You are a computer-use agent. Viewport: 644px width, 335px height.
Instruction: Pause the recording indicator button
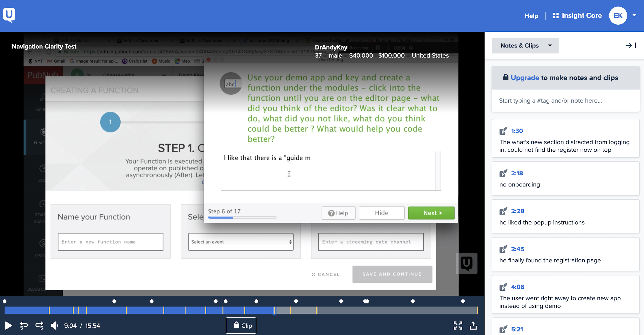[x=378, y=47]
